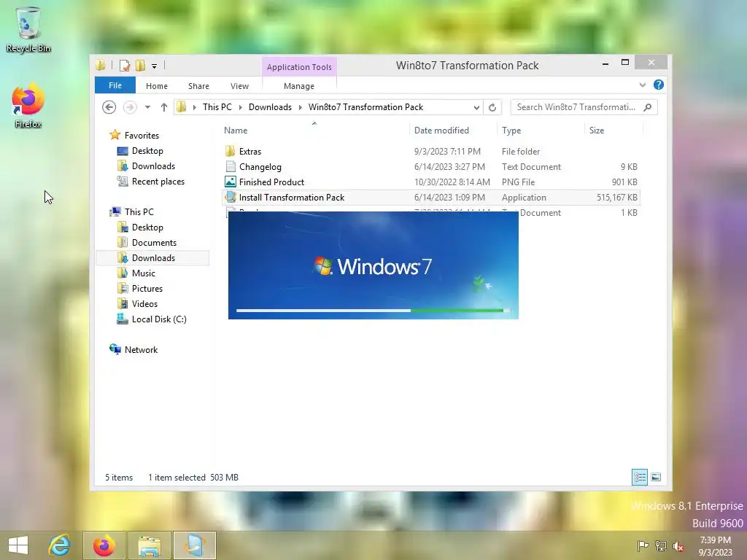Image resolution: width=747 pixels, height=560 pixels.
Task: Open the Manage tab under Application Tools
Action: coord(299,86)
